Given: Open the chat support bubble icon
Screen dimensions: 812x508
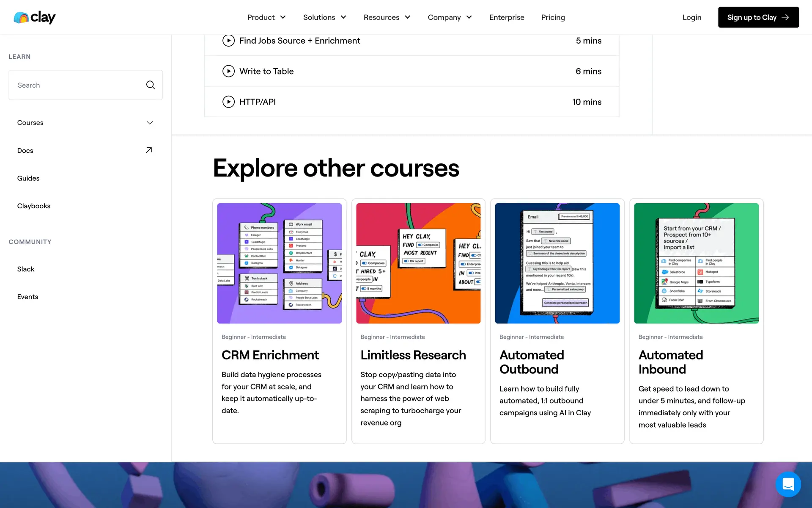Looking at the screenshot, I should click(788, 484).
